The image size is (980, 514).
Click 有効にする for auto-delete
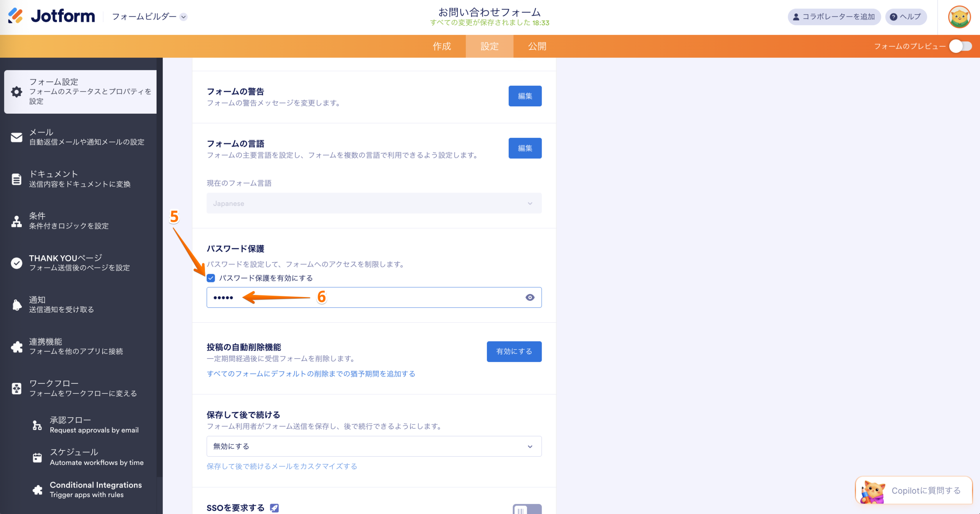(x=514, y=351)
